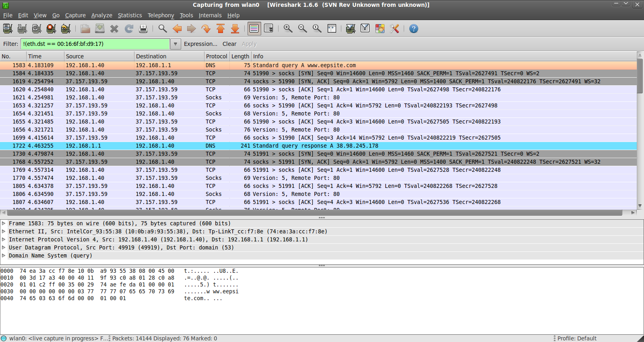This screenshot has height=342, width=644.
Task: Reset zoom to normal size
Action: pos(317,29)
